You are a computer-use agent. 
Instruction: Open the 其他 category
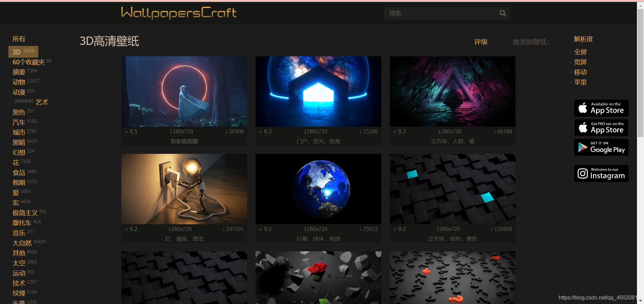pos(19,253)
